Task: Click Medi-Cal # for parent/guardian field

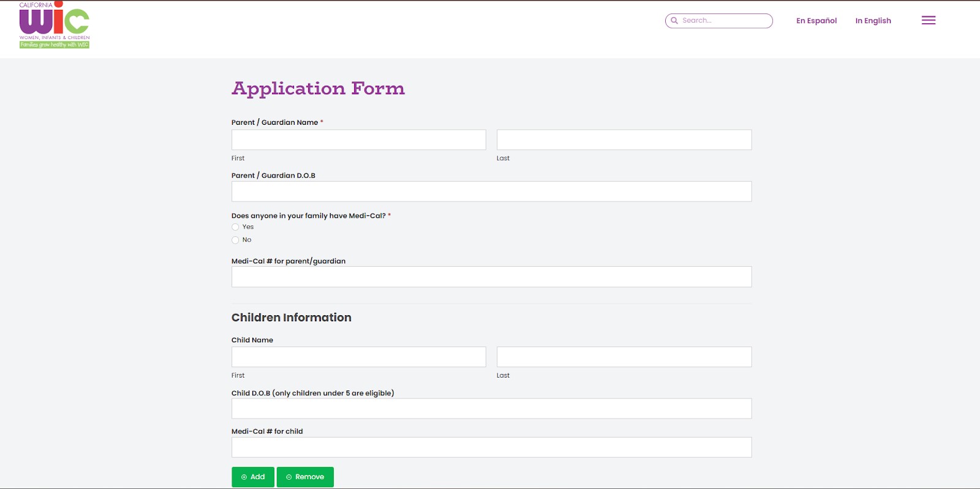Action: point(491,277)
